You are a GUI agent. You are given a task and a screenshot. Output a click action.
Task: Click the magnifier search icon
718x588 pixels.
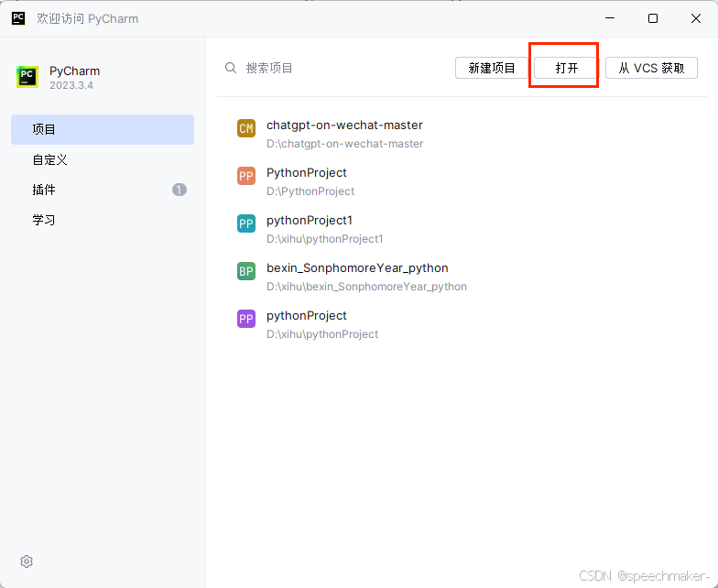231,68
